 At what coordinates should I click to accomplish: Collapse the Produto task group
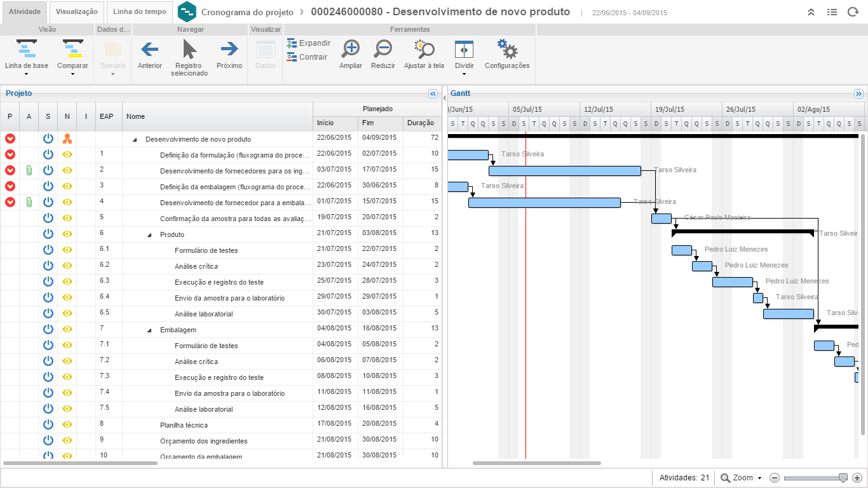pos(150,235)
